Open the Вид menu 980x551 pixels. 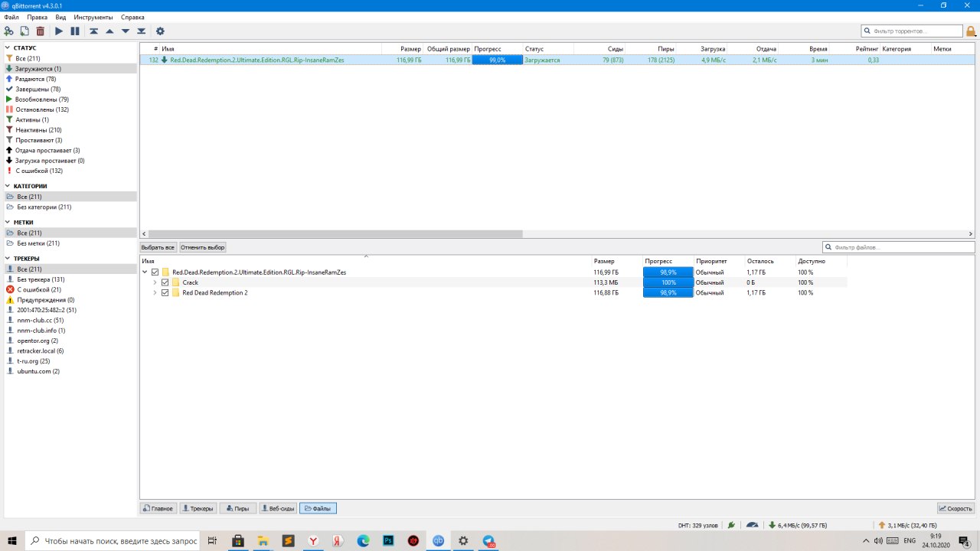tap(60, 17)
